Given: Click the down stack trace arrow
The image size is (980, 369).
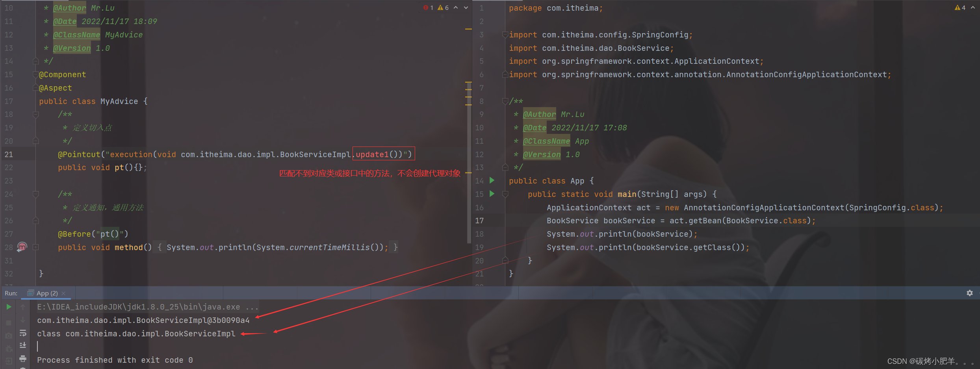Looking at the screenshot, I should pyautogui.click(x=23, y=320).
